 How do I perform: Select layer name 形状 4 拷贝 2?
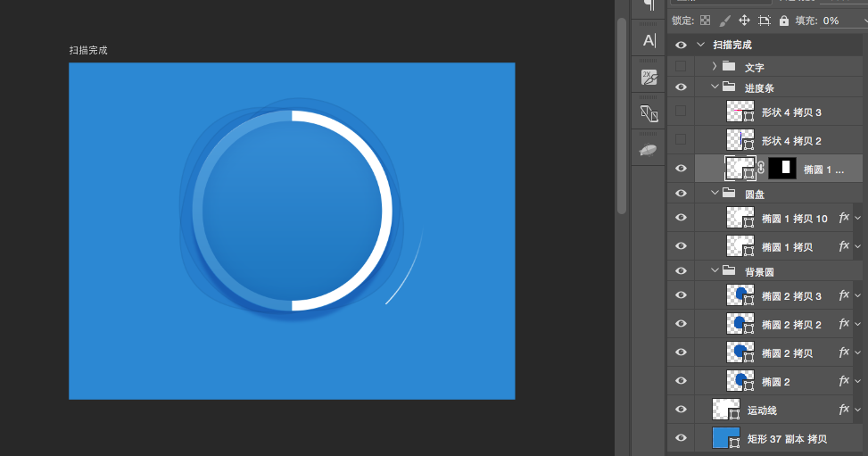(x=791, y=141)
